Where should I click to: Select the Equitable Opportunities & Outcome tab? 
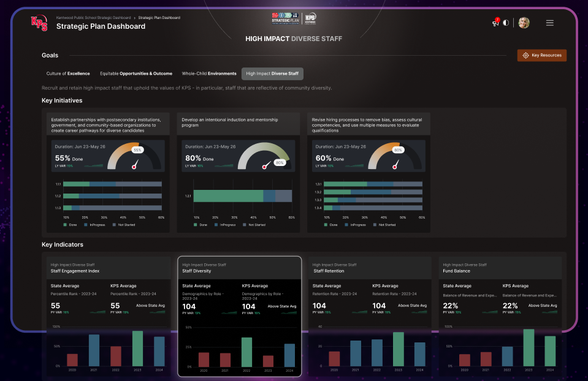pos(136,74)
